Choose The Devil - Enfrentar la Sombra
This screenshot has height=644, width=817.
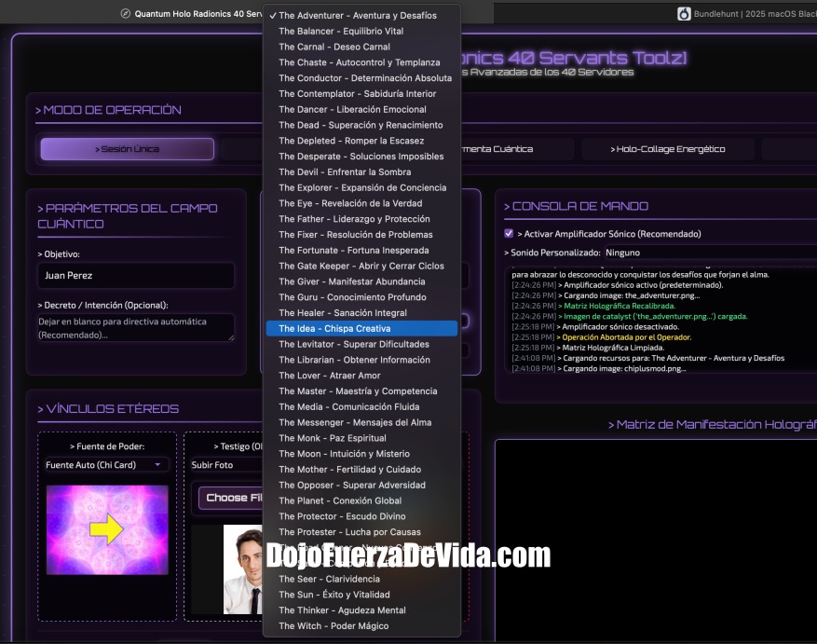361,172
